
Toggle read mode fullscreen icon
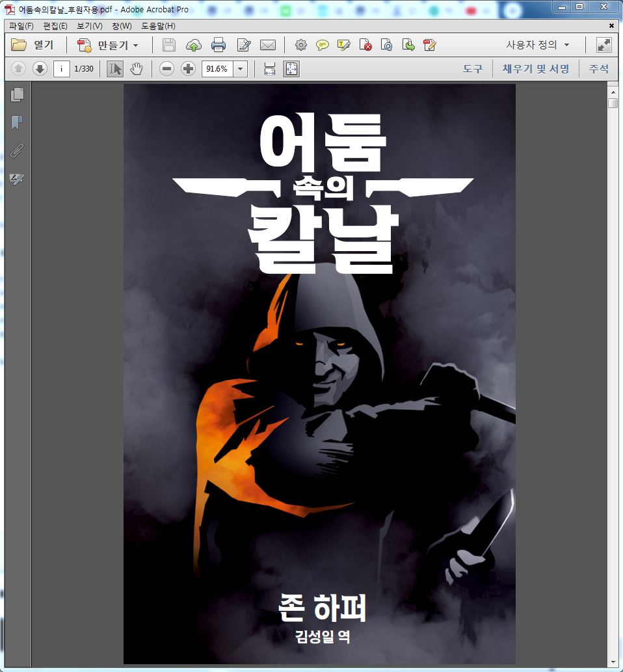click(603, 45)
